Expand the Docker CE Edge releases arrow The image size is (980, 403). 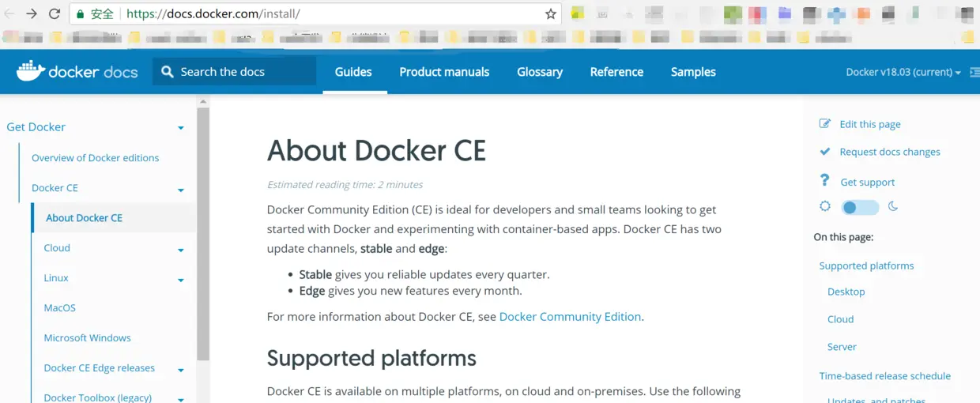181,370
